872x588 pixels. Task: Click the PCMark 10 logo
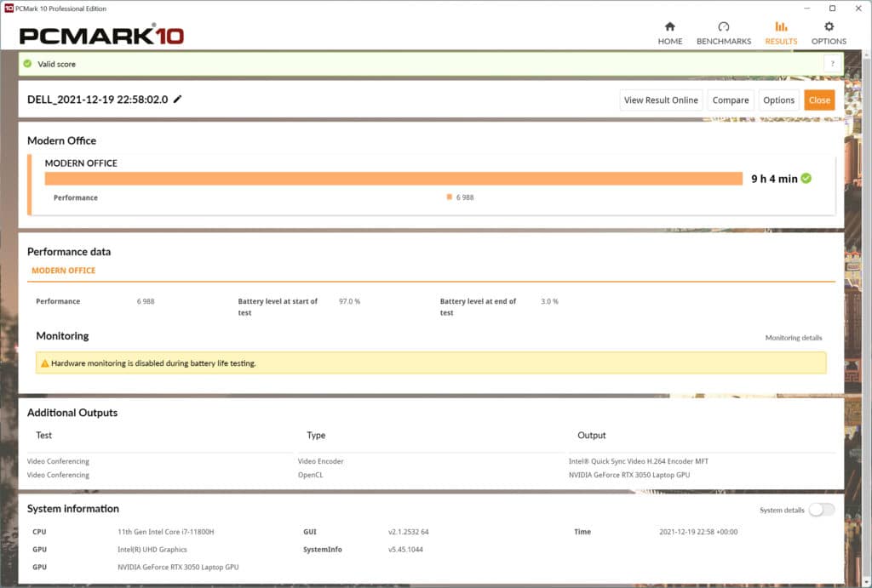(x=102, y=36)
